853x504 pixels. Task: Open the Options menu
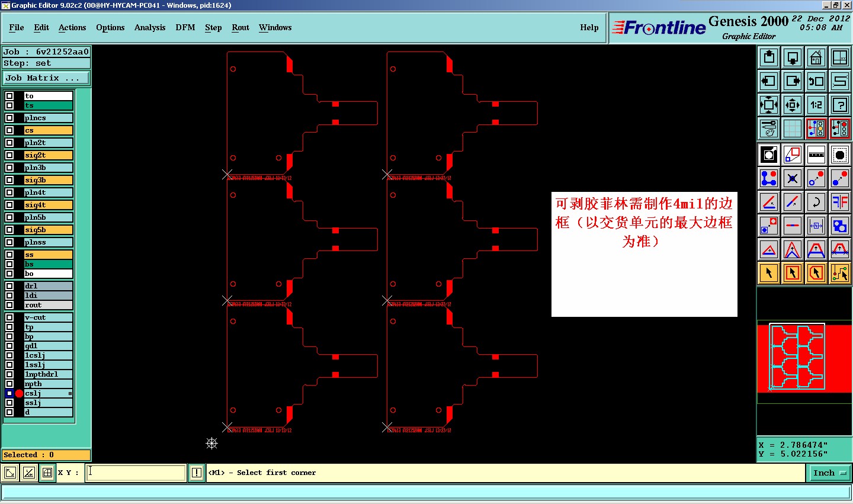click(110, 27)
